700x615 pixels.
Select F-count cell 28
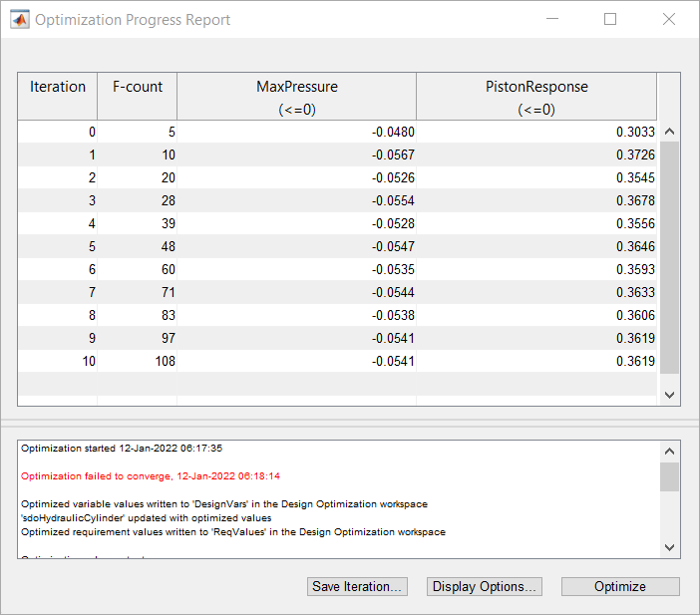[137, 200]
